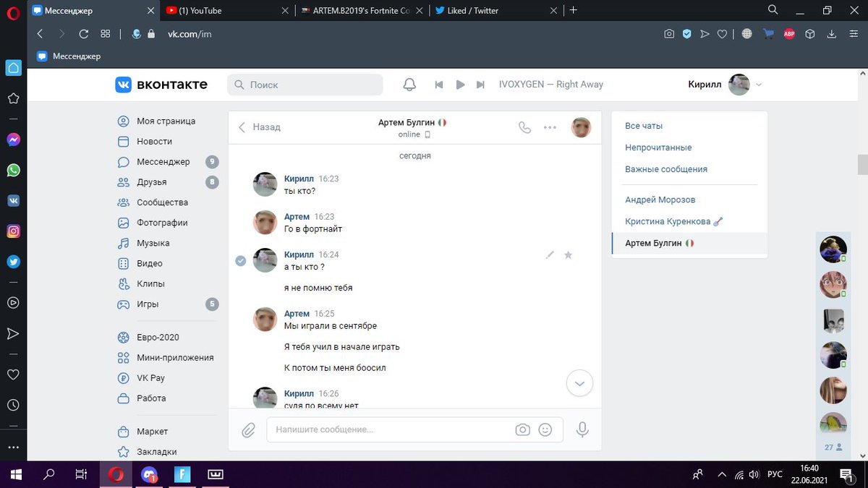Open the ВКонтакте logo home link
The width and height of the screenshot is (868, 488).
pos(161,85)
